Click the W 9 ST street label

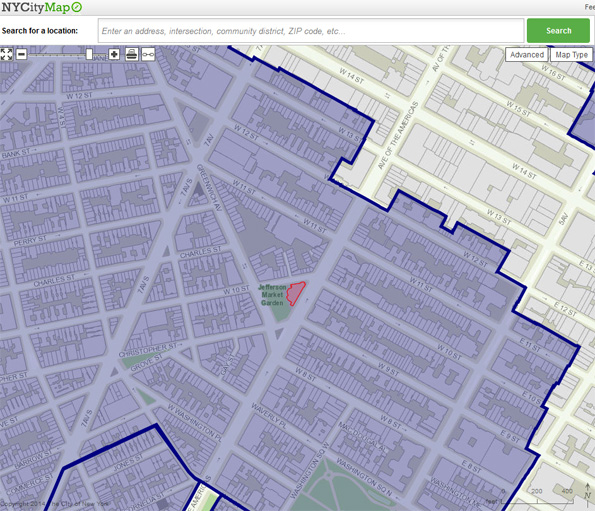(x=388, y=369)
